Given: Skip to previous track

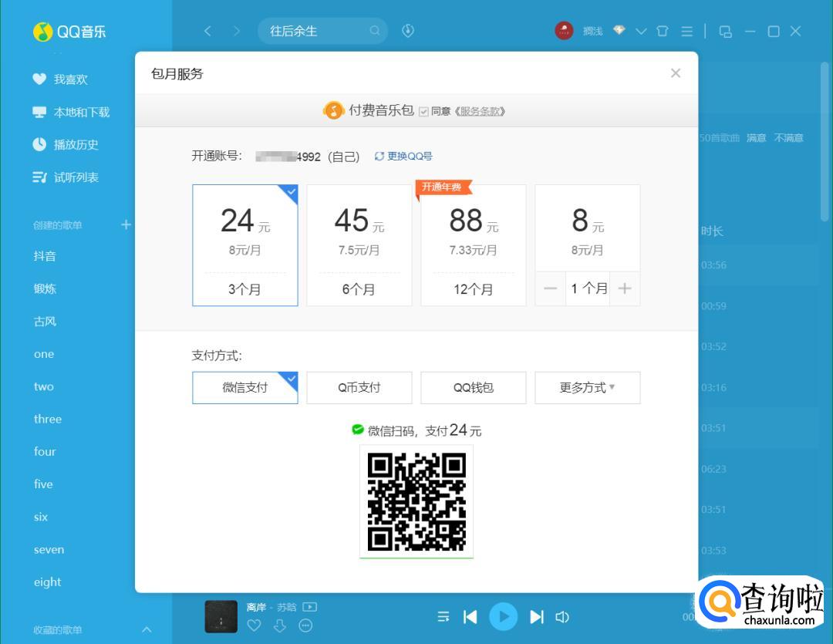Looking at the screenshot, I should pyautogui.click(x=470, y=617).
